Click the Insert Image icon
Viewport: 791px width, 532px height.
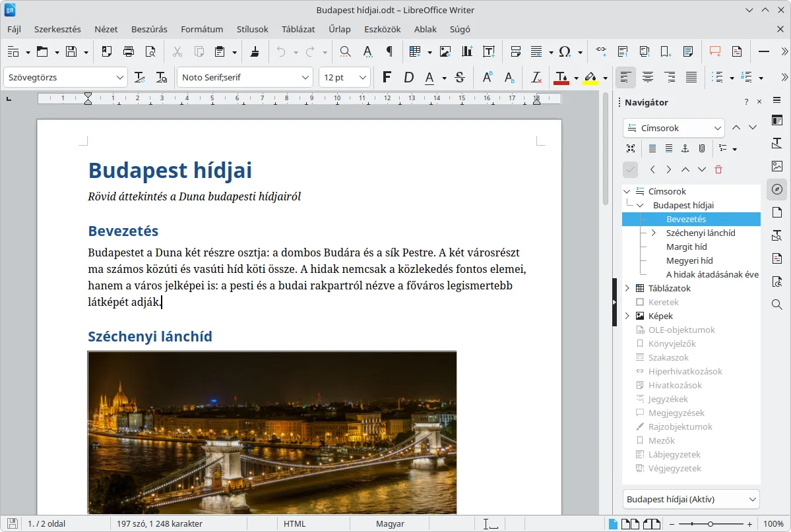(445, 51)
